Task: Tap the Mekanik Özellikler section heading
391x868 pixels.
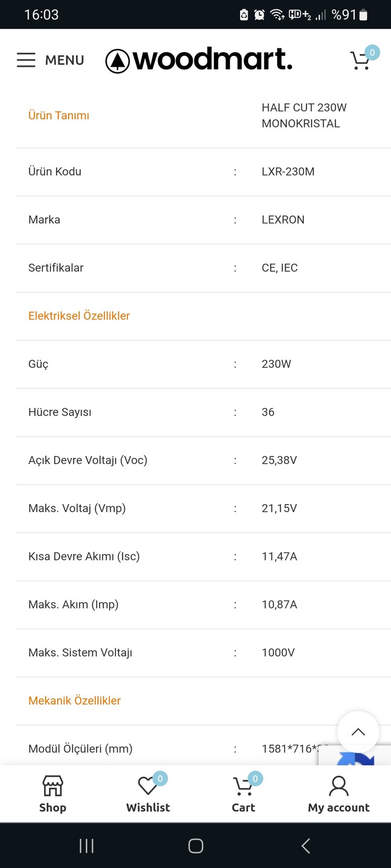Action: (74, 700)
